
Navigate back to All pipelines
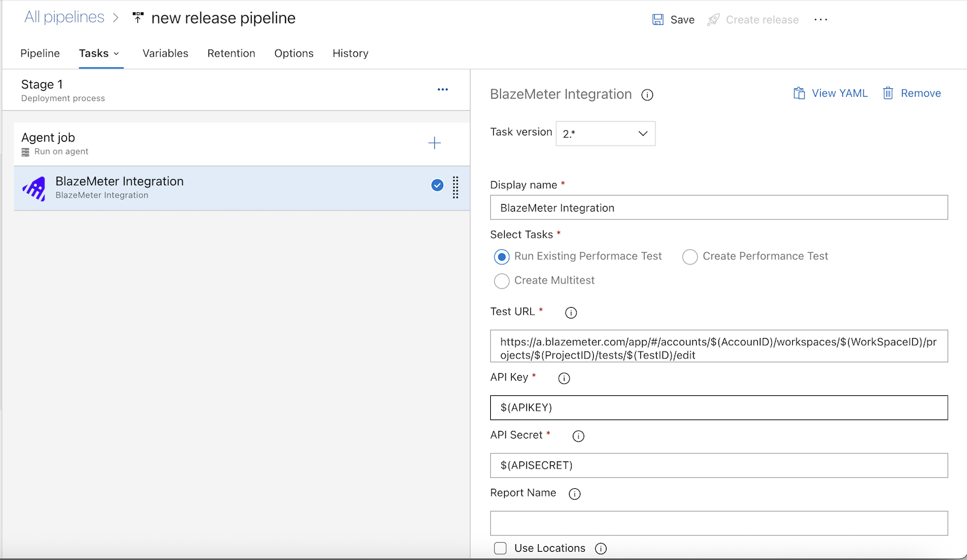click(64, 17)
